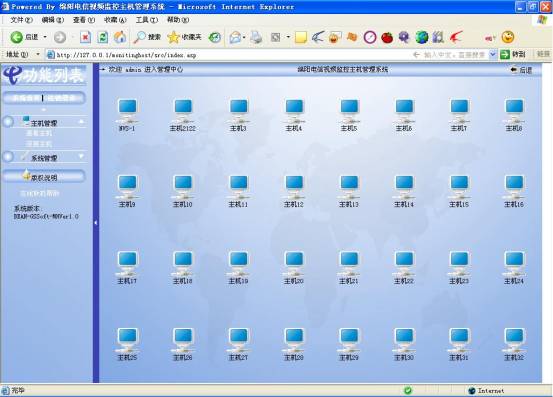The height and width of the screenshot is (397, 553).
Task: Open the address bar URL dropdown arrow
Action: click(x=493, y=54)
